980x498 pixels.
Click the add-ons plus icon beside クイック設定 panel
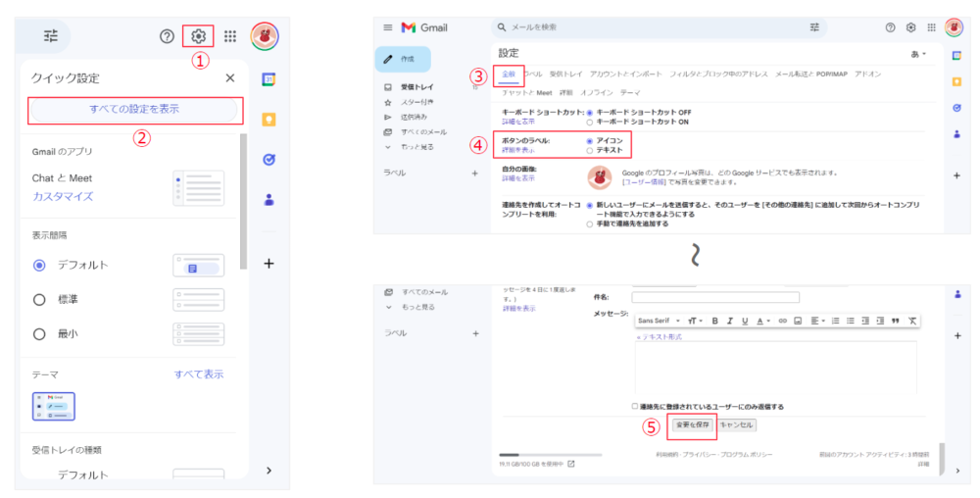pyautogui.click(x=269, y=263)
